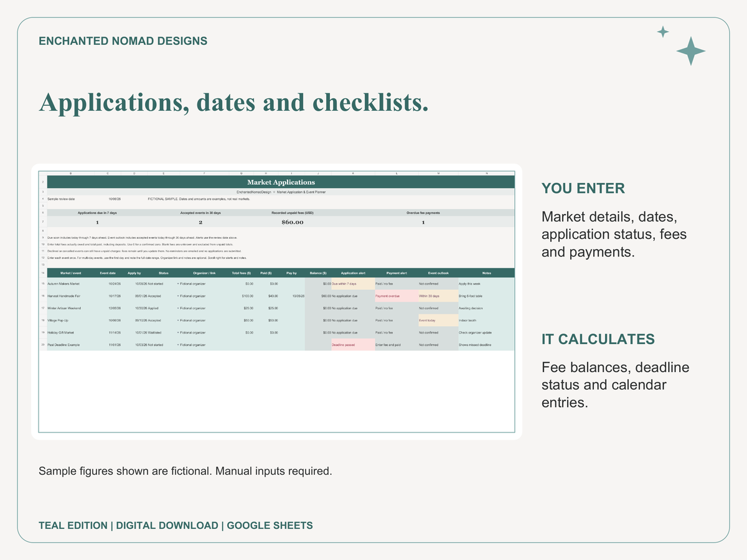Click the Applications due in 7 days label

click(x=97, y=213)
